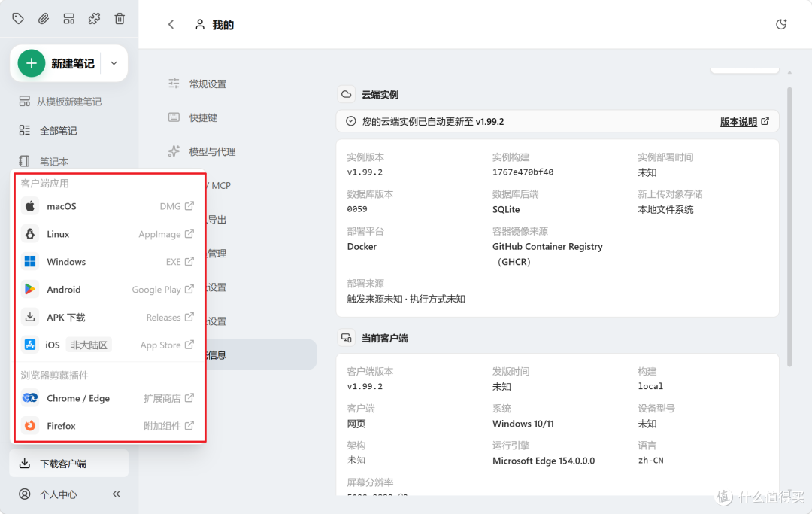The width and height of the screenshot is (812, 514).
Task: Click the Chrome / Edge browser icon
Action: [30, 398]
